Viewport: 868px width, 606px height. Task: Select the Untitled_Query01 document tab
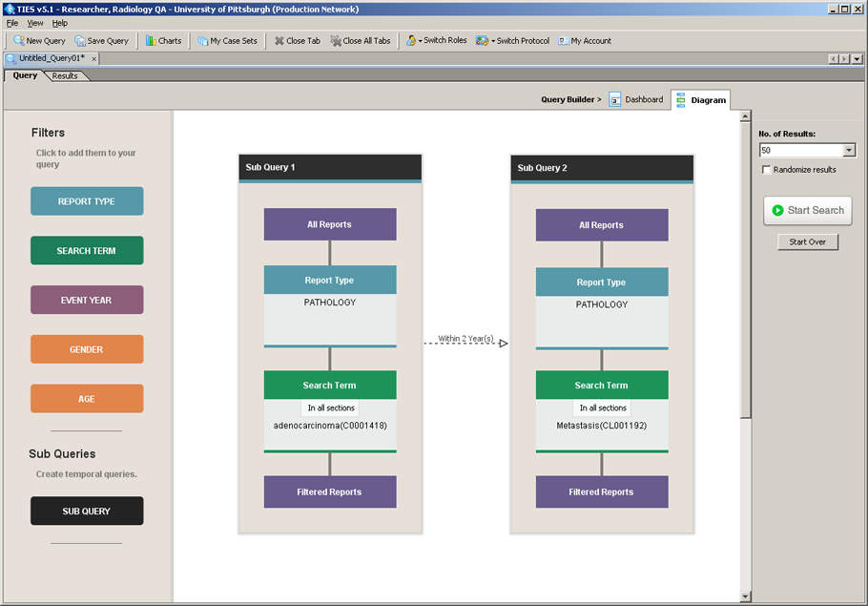pyautogui.click(x=52, y=58)
